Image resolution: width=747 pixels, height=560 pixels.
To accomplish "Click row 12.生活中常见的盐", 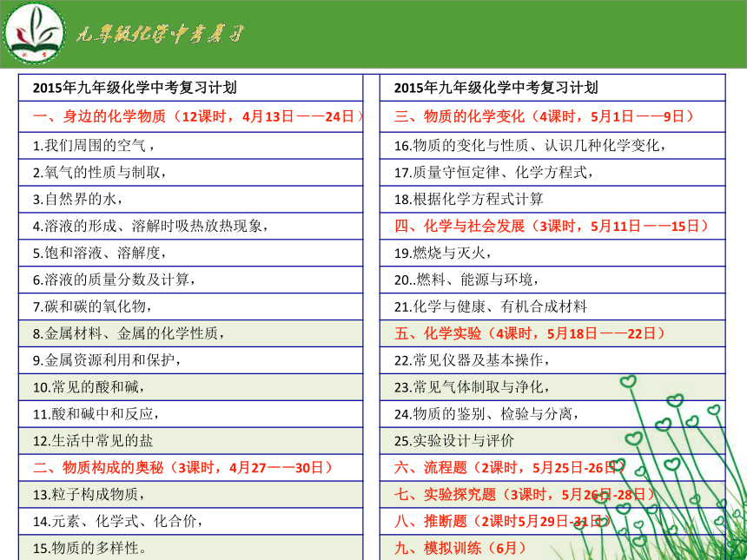I will (x=190, y=441).
